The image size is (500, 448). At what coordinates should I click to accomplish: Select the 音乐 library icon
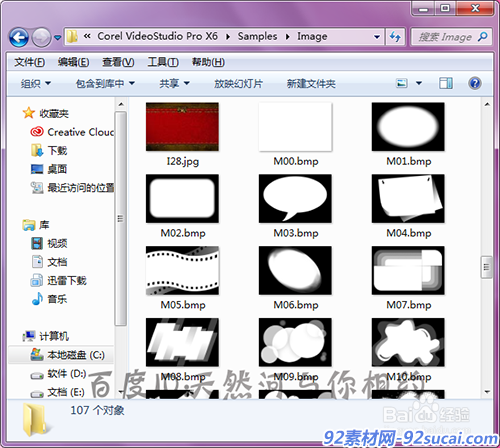(37, 299)
